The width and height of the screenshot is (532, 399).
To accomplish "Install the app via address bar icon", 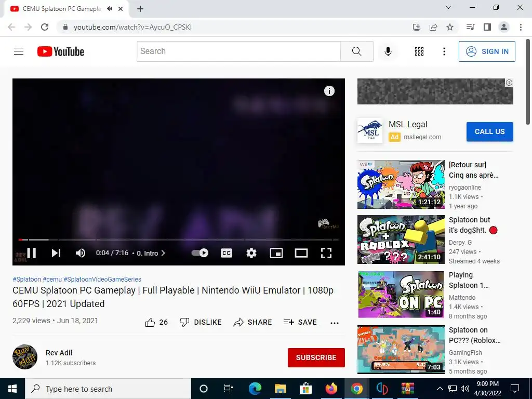I will tap(416, 27).
